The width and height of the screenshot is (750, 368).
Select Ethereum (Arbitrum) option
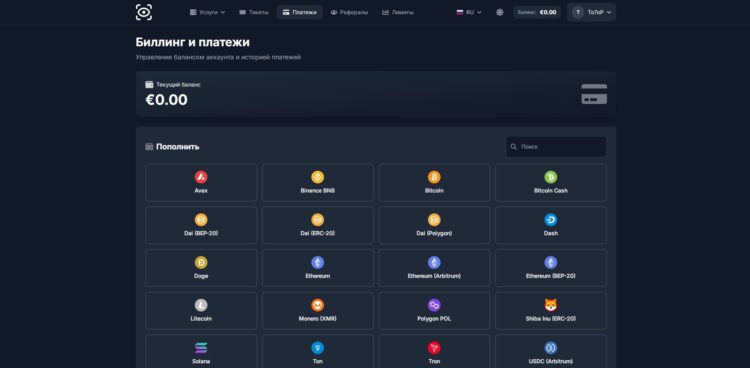[x=434, y=268]
